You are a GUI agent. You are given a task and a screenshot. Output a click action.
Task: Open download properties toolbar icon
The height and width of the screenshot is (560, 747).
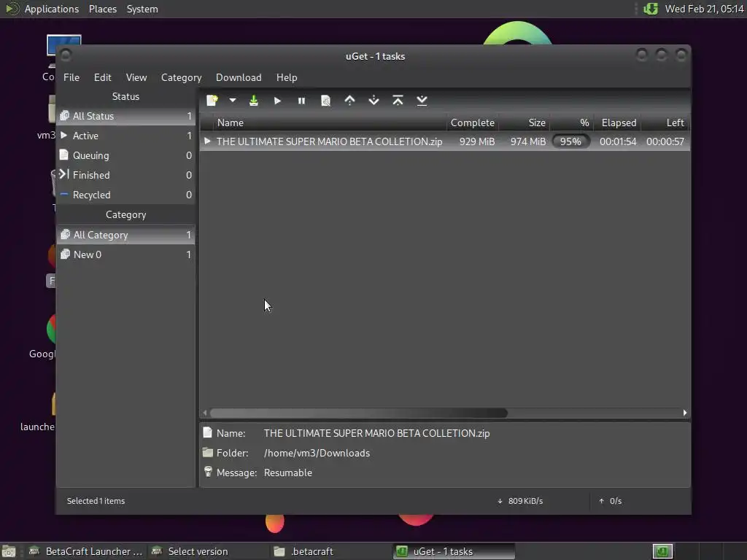click(x=326, y=101)
